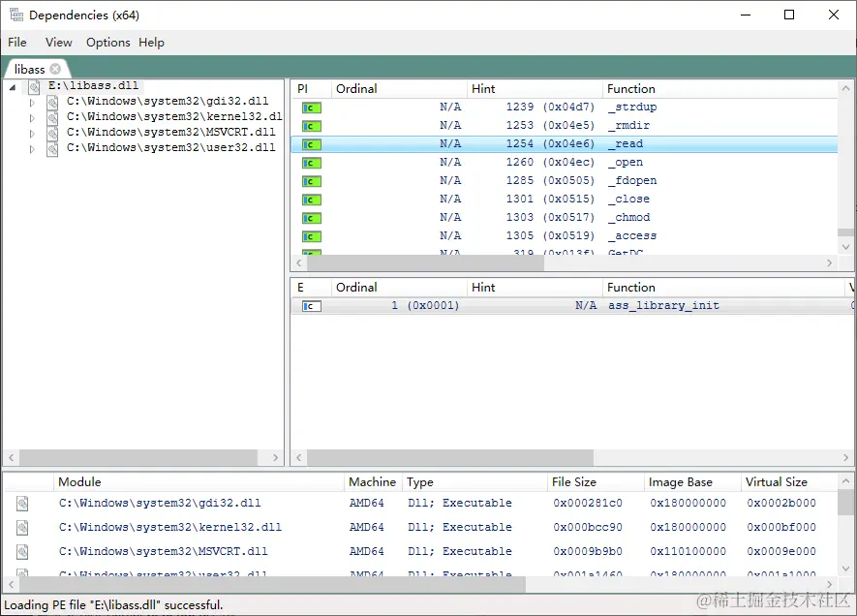Select the gdi32.dll module icon in the tree

pos(51,101)
